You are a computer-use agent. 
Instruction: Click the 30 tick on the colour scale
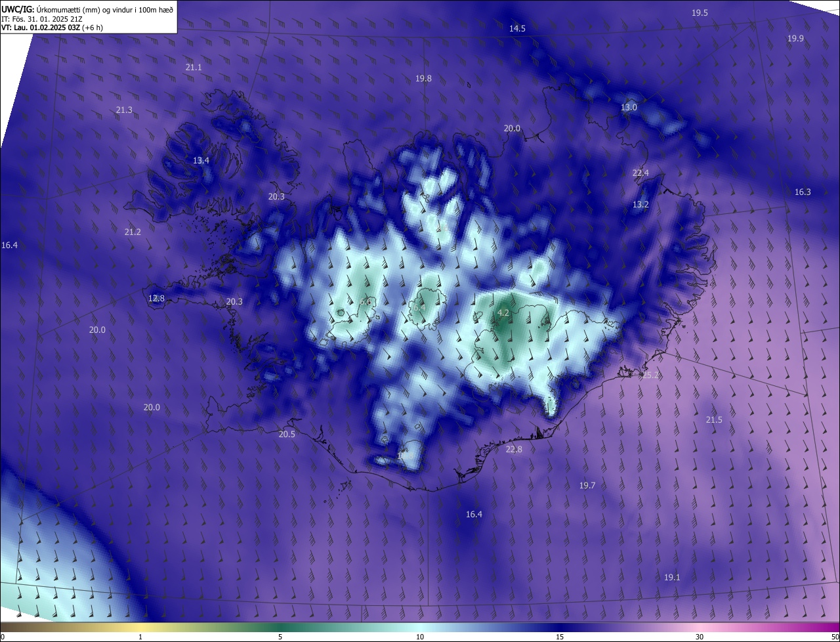click(700, 637)
